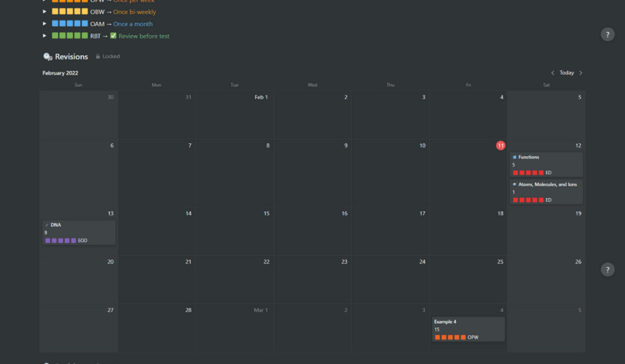Expand the RBT Review before test toggle

tap(45, 35)
